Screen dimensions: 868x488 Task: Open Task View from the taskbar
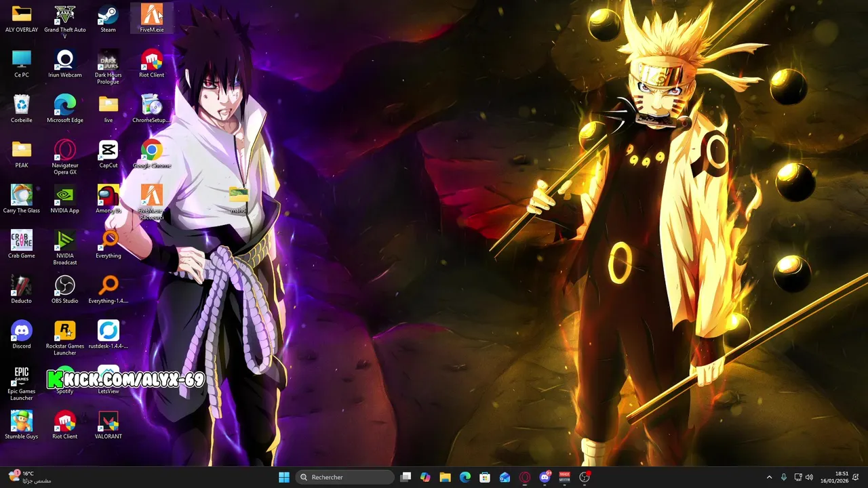406,477
